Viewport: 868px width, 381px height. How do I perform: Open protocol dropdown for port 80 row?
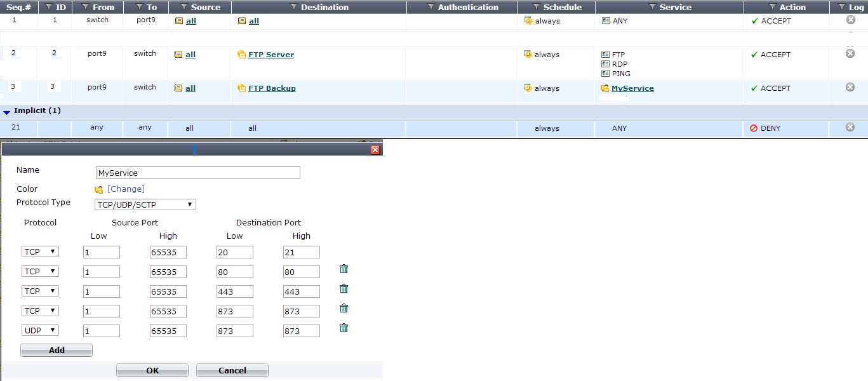[40, 271]
